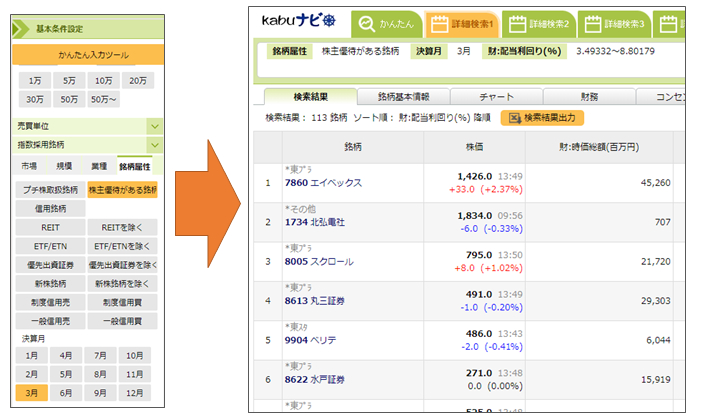
Task: Open the かんたん search tab
Action: [x=386, y=24]
